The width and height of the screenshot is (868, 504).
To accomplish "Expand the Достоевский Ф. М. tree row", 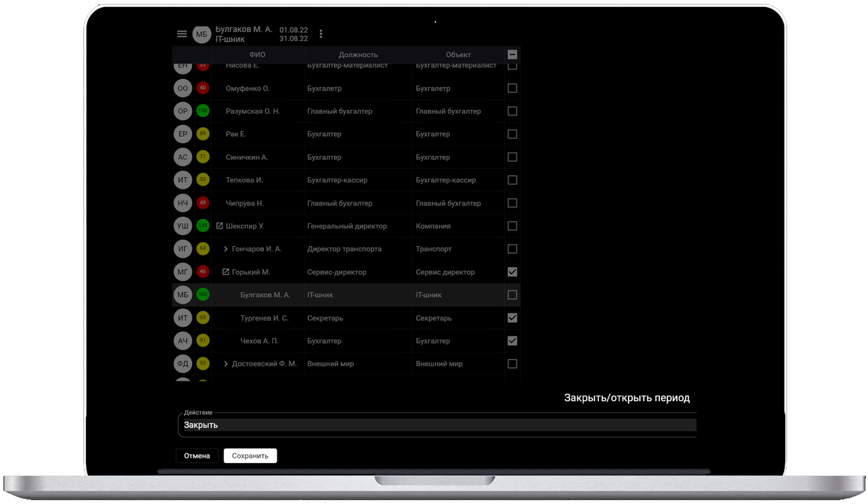I will [x=225, y=364].
